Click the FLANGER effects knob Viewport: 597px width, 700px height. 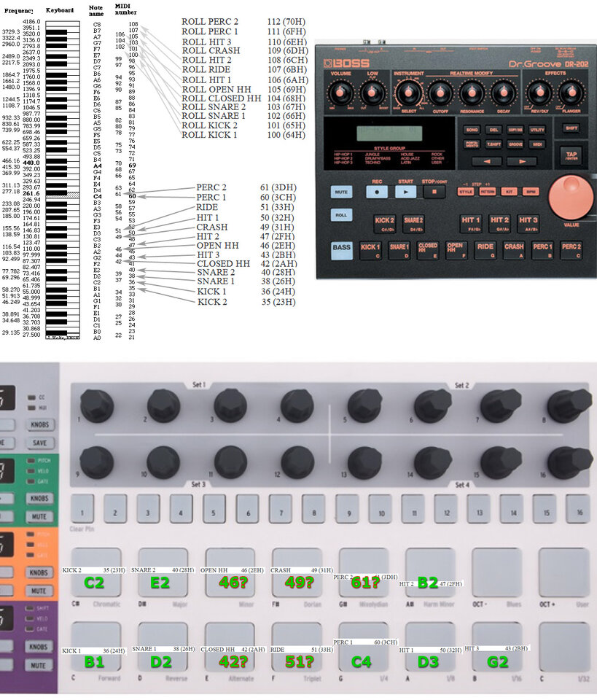(x=571, y=93)
